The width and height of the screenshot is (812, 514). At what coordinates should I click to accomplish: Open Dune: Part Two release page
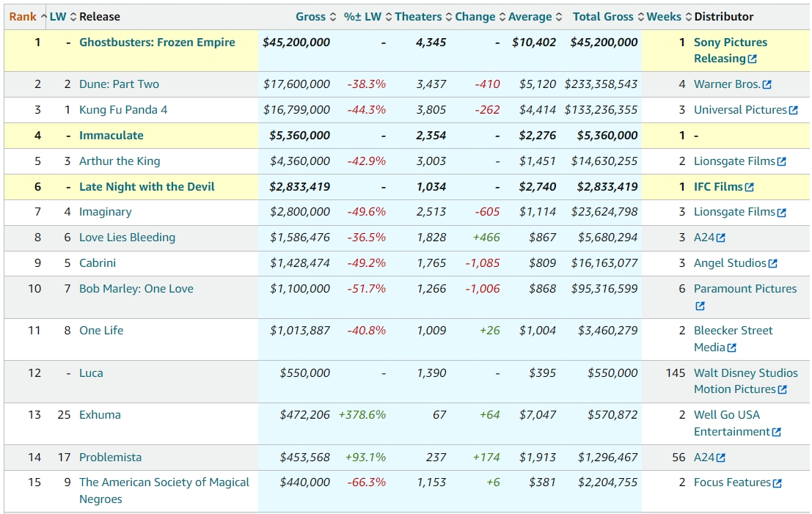pos(119,84)
